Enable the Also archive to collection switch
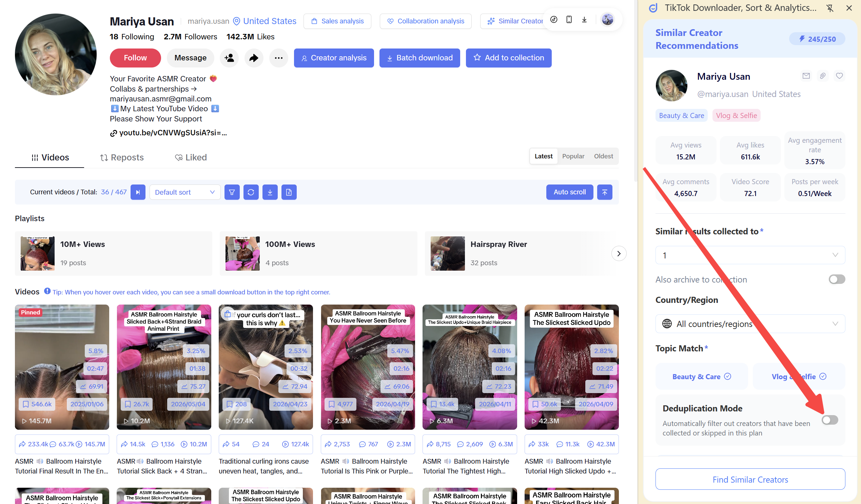861x504 pixels. coord(837,279)
